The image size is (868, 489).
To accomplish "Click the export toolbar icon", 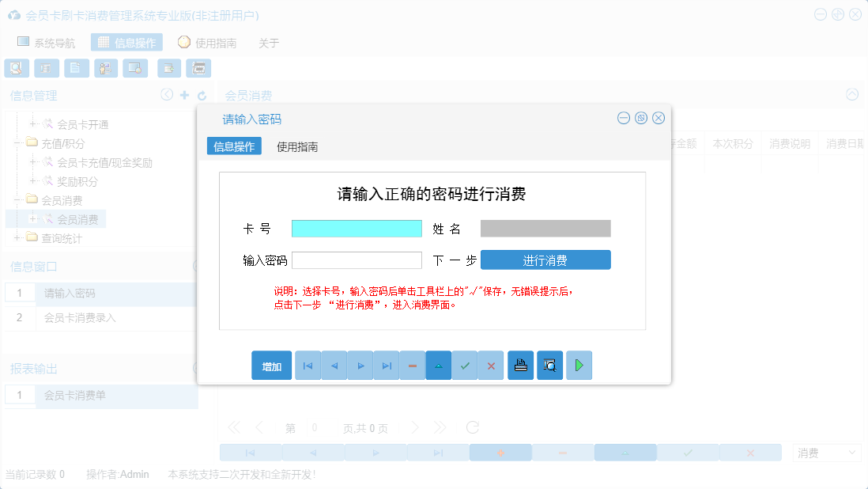I will 168,68.
